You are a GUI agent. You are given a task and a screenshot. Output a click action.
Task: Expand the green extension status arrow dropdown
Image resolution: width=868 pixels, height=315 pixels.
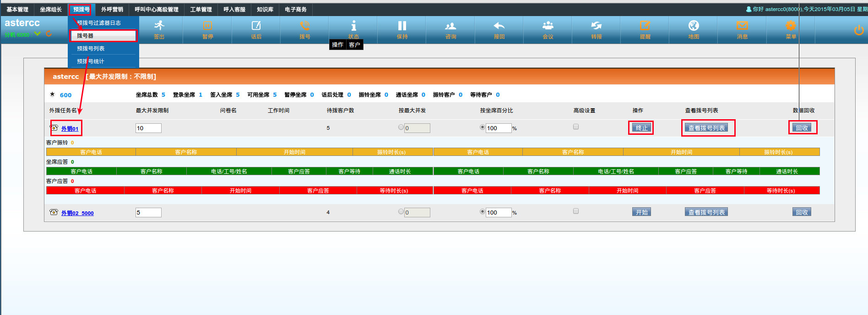coord(38,34)
